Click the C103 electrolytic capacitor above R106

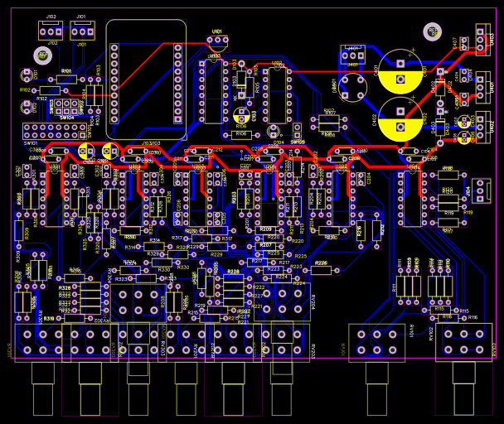click(241, 115)
